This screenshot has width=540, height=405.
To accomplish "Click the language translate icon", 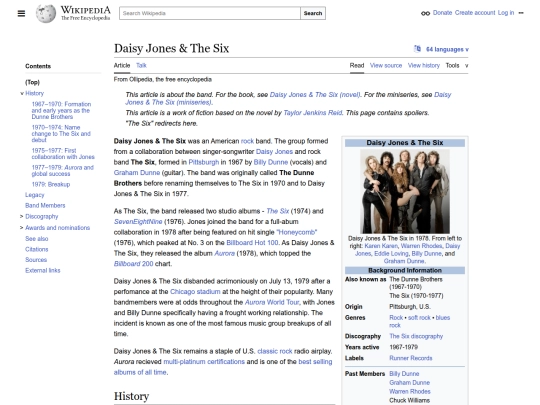I will coord(417,49).
